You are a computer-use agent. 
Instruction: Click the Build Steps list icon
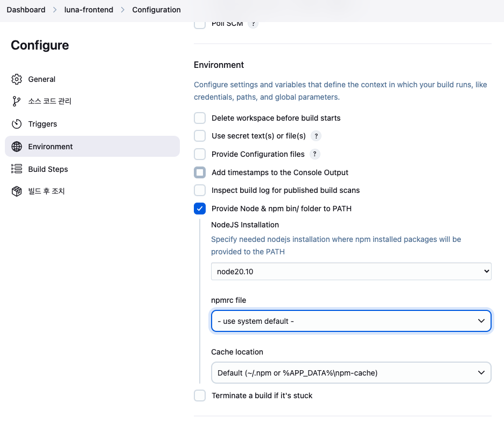17,169
